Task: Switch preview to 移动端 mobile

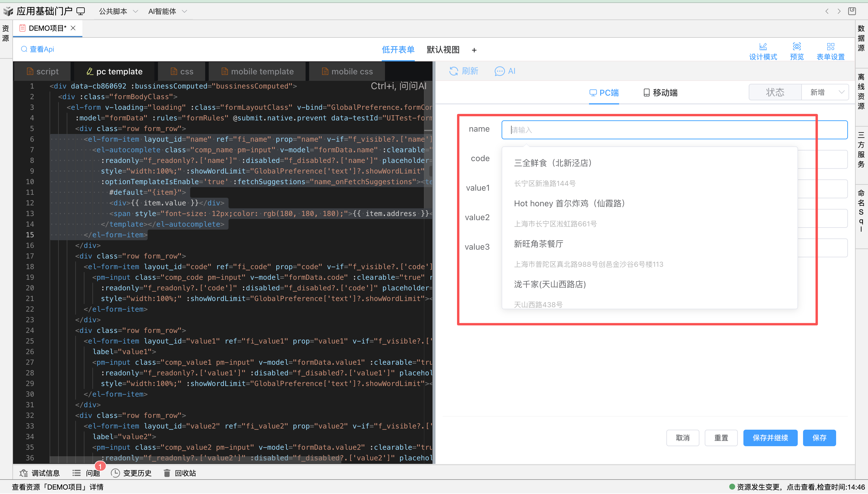Action: pyautogui.click(x=660, y=93)
